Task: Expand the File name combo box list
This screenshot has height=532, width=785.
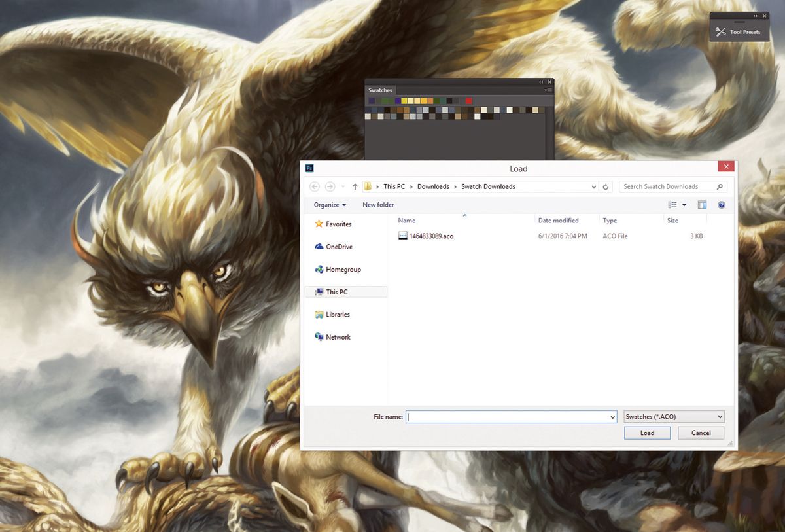Action: 613,417
